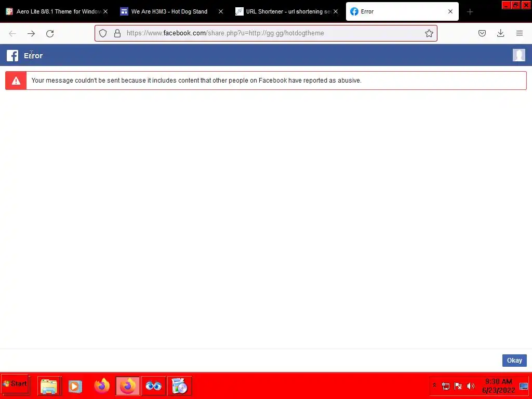This screenshot has height=399, width=532.
Task: Open the first Firefox taskbar icon
Action: [x=102, y=386]
